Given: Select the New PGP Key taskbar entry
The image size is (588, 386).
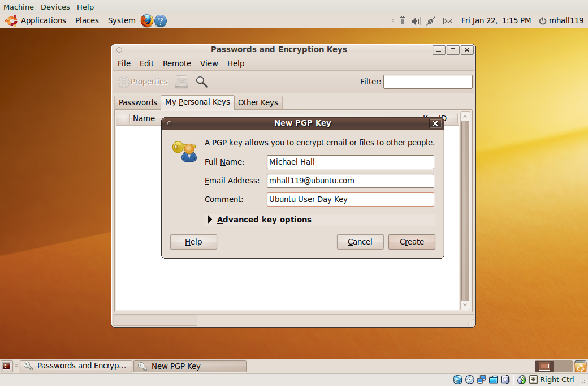Looking at the screenshot, I should [x=190, y=366].
